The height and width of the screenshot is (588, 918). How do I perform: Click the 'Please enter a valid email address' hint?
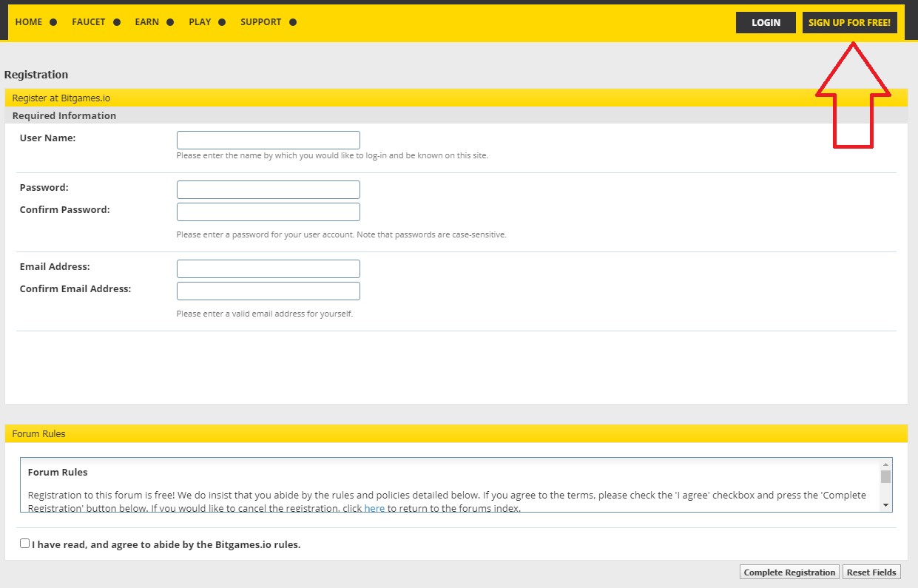pos(265,314)
